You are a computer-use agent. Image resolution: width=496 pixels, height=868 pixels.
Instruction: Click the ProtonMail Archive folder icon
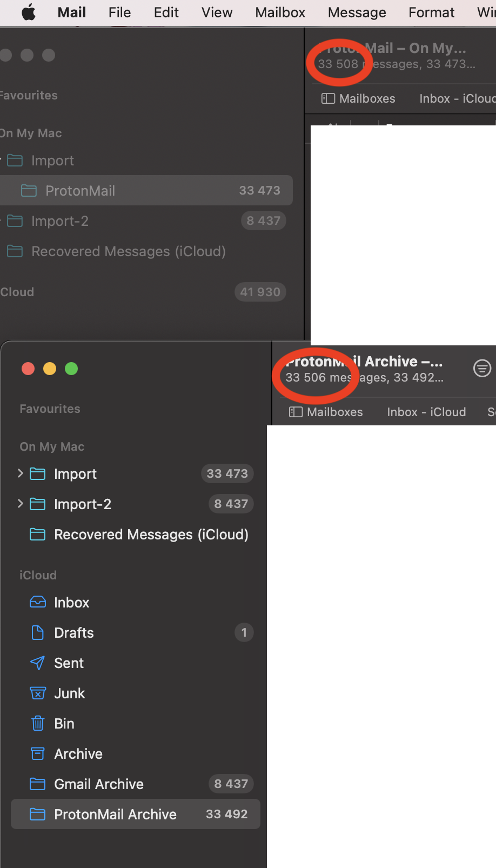(37, 814)
